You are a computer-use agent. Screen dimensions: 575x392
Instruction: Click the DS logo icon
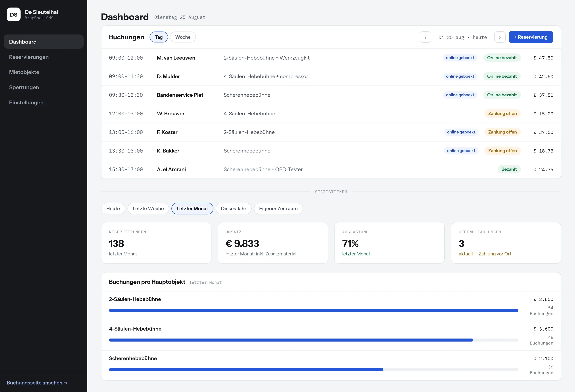click(x=14, y=15)
